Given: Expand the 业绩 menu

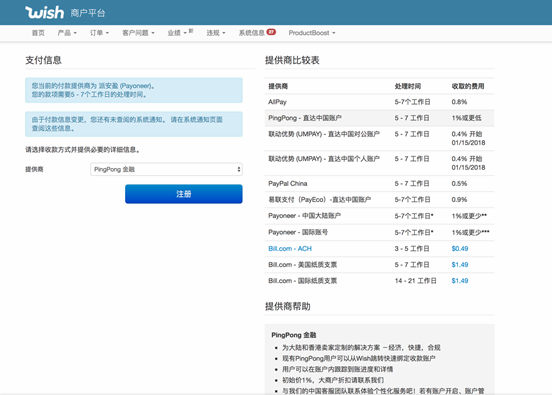Looking at the screenshot, I should coord(177,33).
